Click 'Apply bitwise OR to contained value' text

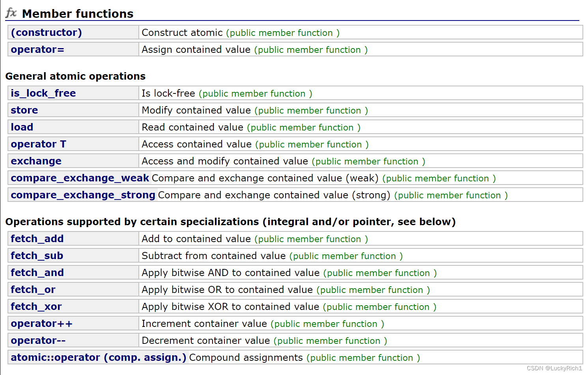click(x=227, y=289)
